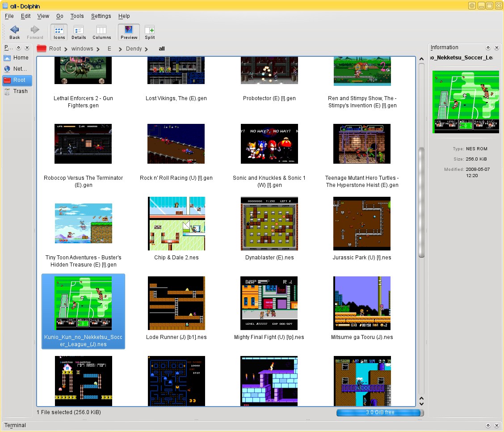
Task: Click Dendy in the breadcrumb path
Action: (x=134, y=49)
